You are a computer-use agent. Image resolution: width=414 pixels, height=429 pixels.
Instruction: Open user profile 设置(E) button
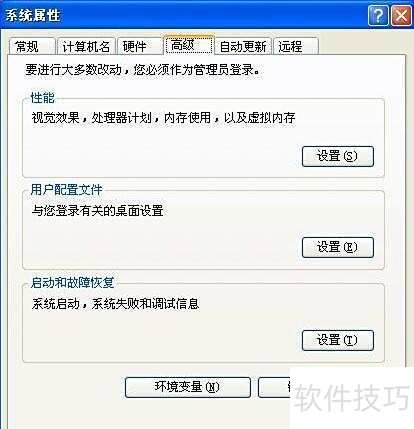(338, 247)
